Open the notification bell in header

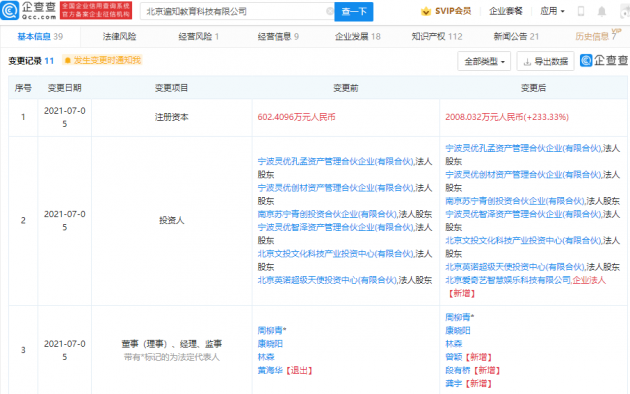click(601, 11)
